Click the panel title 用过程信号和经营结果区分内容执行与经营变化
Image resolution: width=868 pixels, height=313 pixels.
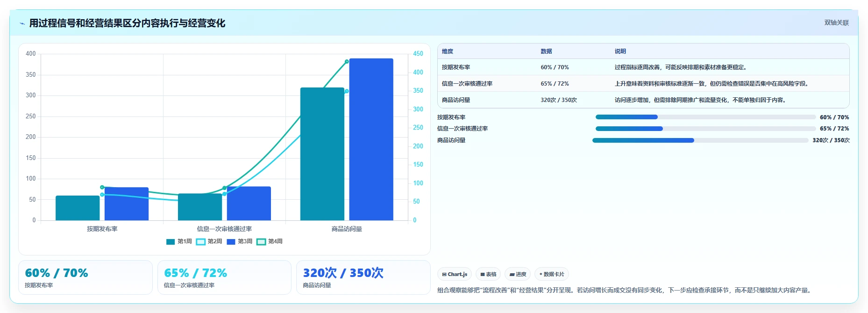point(127,23)
